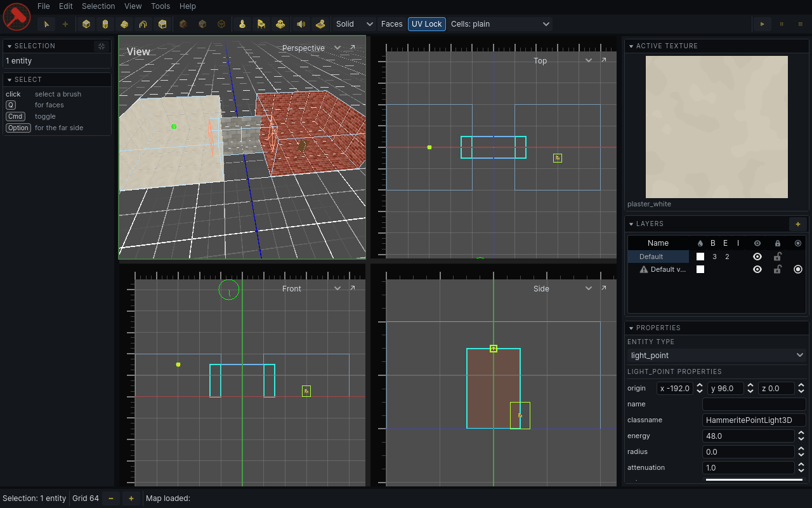Viewport: 812px width, 508px height.
Task: Click the classname field HammeritePointLight3D
Action: pyautogui.click(x=754, y=420)
